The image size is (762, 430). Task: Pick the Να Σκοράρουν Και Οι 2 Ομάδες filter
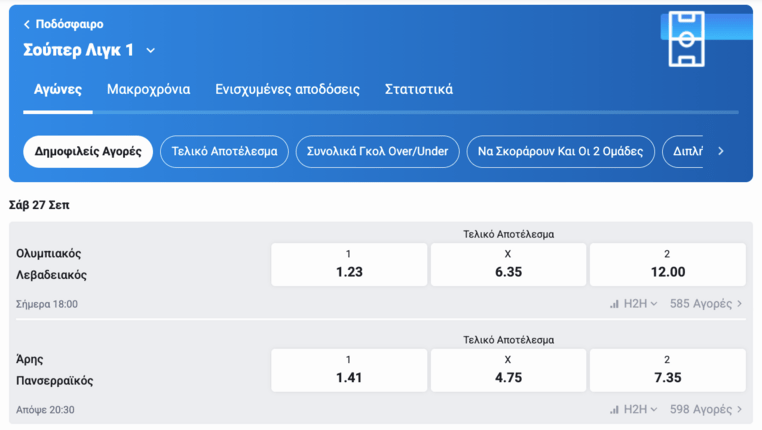[560, 152]
